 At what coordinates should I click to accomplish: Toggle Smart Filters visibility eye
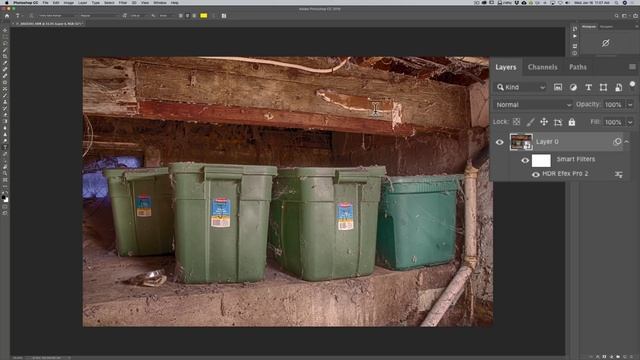coord(525,160)
